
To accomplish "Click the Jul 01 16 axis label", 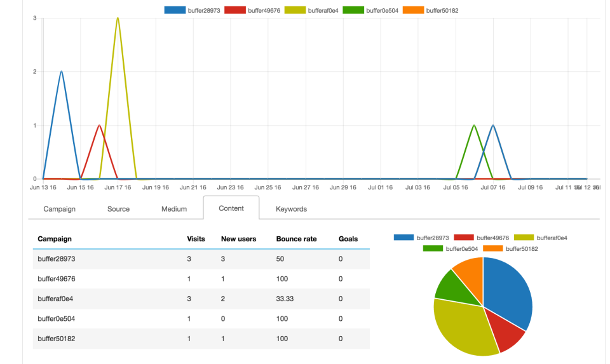I will pyautogui.click(x=380, y=187).
